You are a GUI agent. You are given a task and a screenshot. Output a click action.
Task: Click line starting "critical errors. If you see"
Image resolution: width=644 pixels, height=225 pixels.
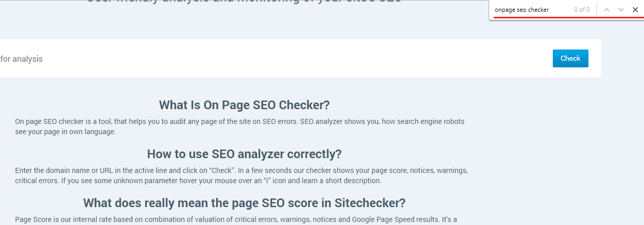pos(198,181)
